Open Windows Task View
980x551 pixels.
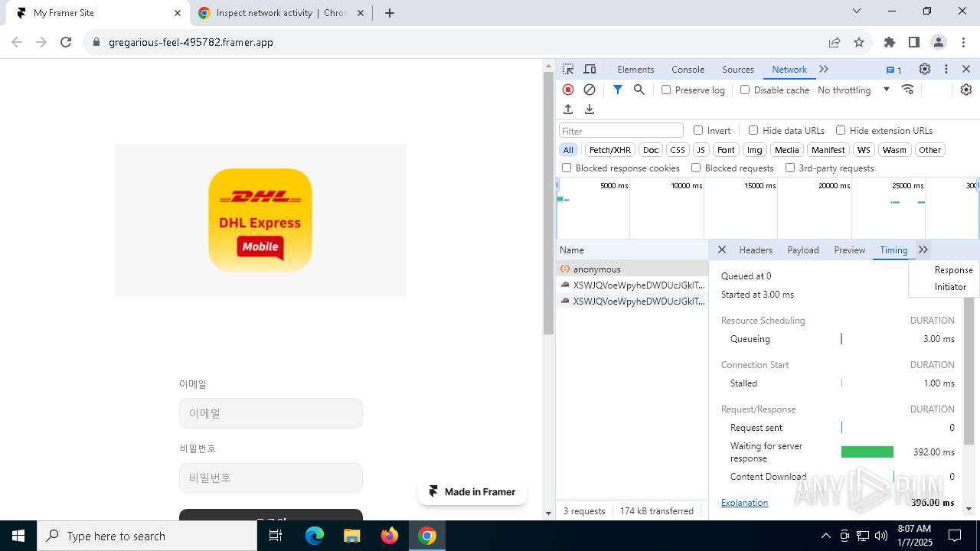(276, 536)
